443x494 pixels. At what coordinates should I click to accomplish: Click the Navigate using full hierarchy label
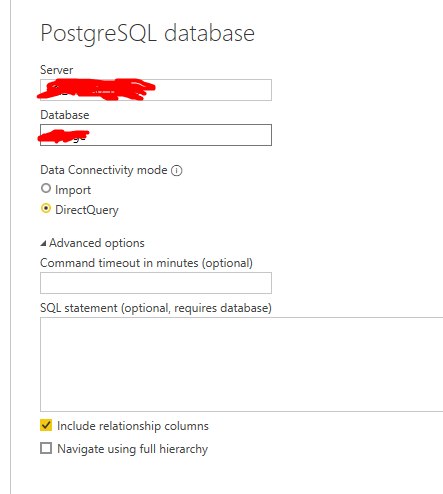point(132,449)
